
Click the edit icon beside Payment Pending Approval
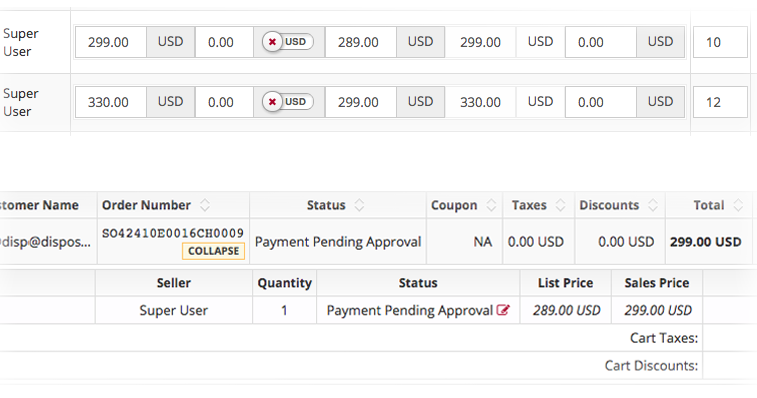click(503, 310)
